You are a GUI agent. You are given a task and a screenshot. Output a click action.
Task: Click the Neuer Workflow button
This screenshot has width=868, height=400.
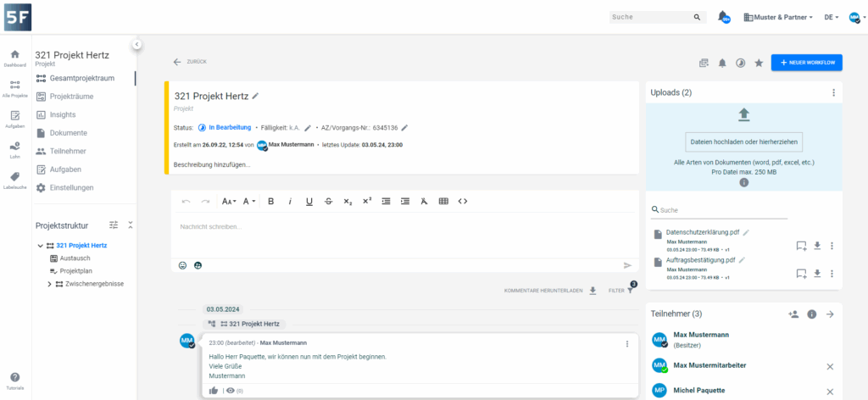tap(805, 63)
